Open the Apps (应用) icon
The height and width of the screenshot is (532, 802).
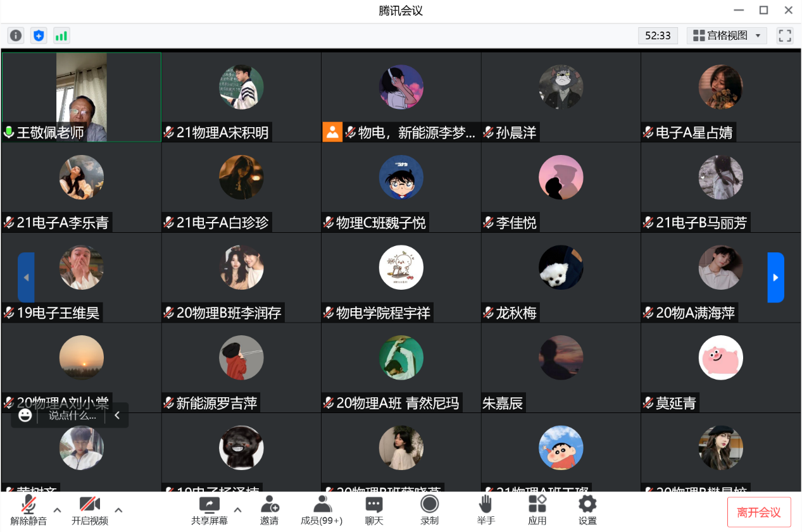(x=537, y=510)
